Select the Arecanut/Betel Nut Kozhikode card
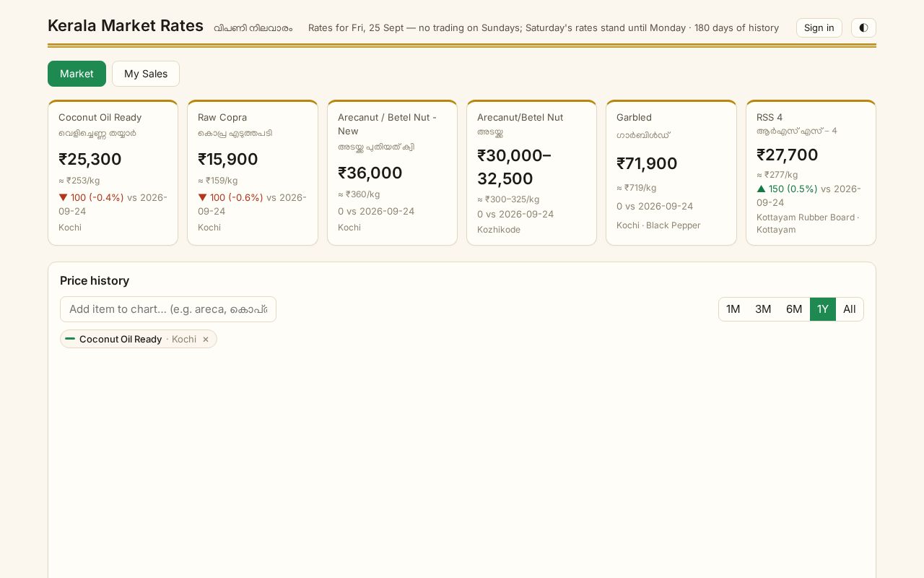This screenshot has width=924, height=578. (531, 173)
